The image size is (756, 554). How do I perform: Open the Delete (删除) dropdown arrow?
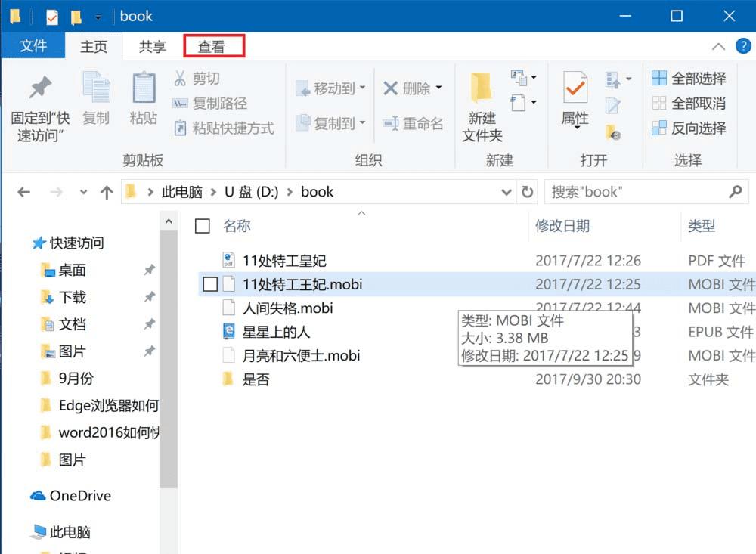438,88
